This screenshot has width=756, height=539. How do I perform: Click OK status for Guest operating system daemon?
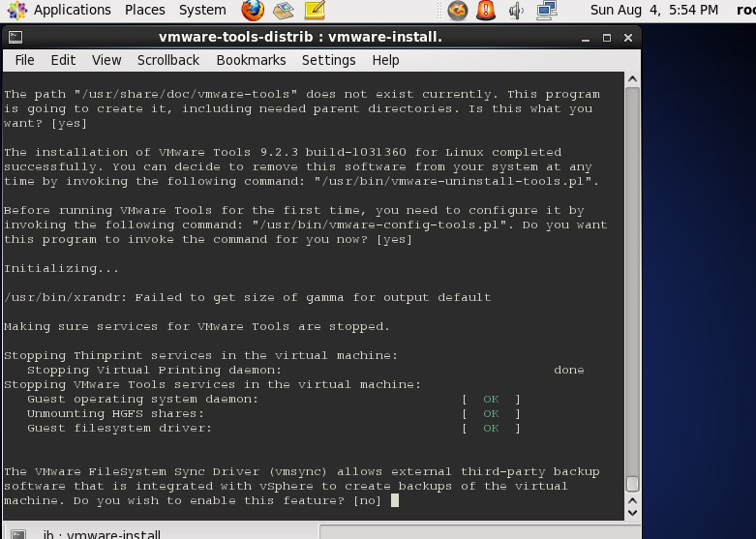[x=491, y=400]
